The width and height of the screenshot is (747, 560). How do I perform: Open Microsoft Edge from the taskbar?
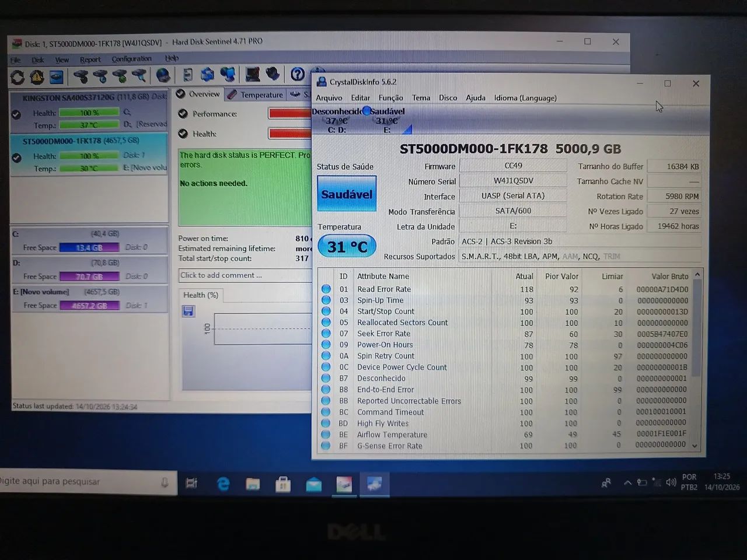pyautogui.click(x=223, y=484)
